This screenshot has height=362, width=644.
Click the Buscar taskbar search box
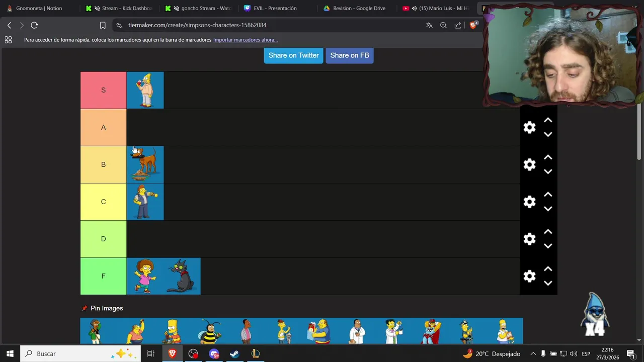pos(80,353)
